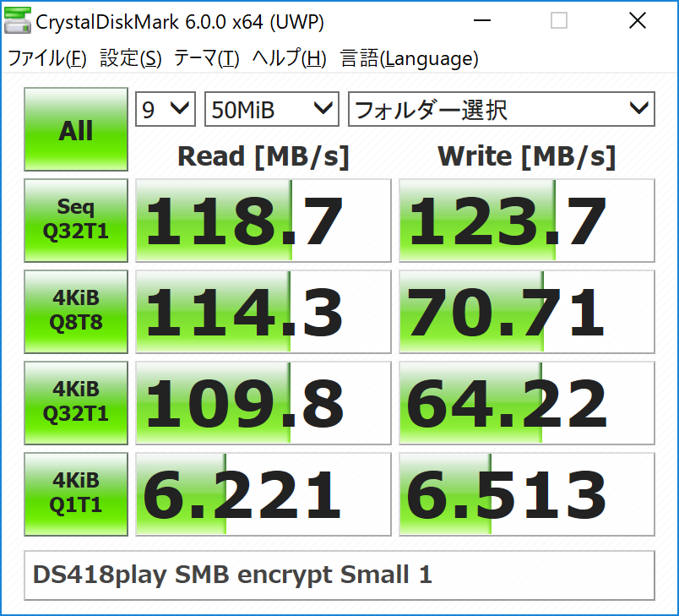
Task: Start the 4KiB Q8T8 test
Action: (76, 312)
